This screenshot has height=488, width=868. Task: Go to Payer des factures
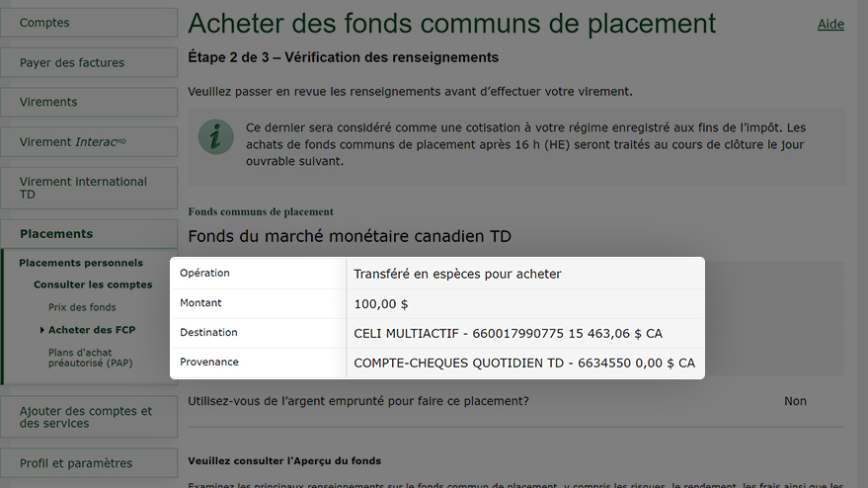pyautogui.click(x=89, y=62)
